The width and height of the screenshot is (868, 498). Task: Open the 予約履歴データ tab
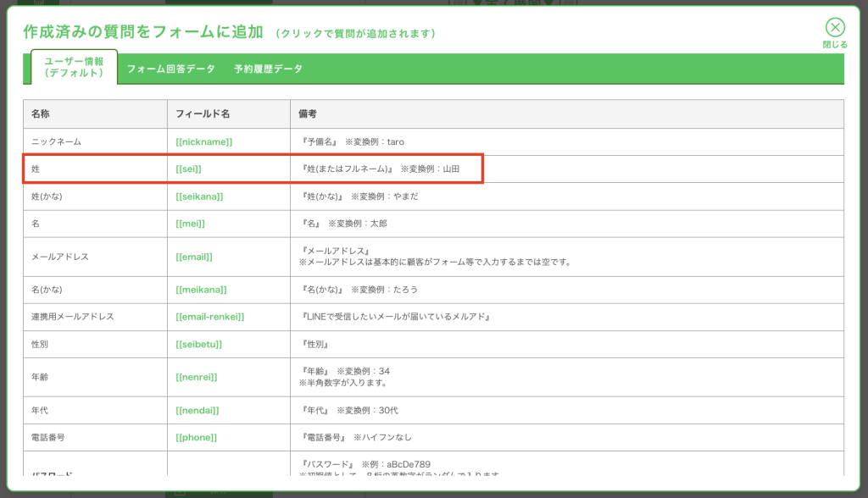[268, 69]
